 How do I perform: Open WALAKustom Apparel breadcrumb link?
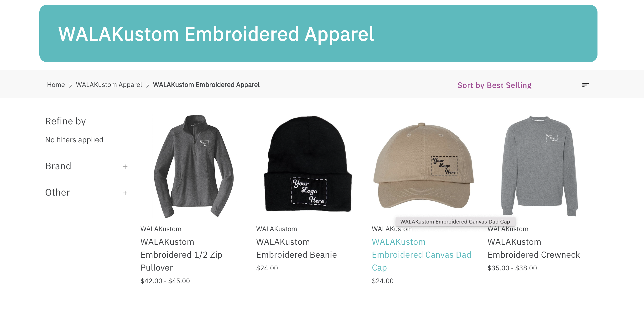pyautogui.click(x=109, y=85)
